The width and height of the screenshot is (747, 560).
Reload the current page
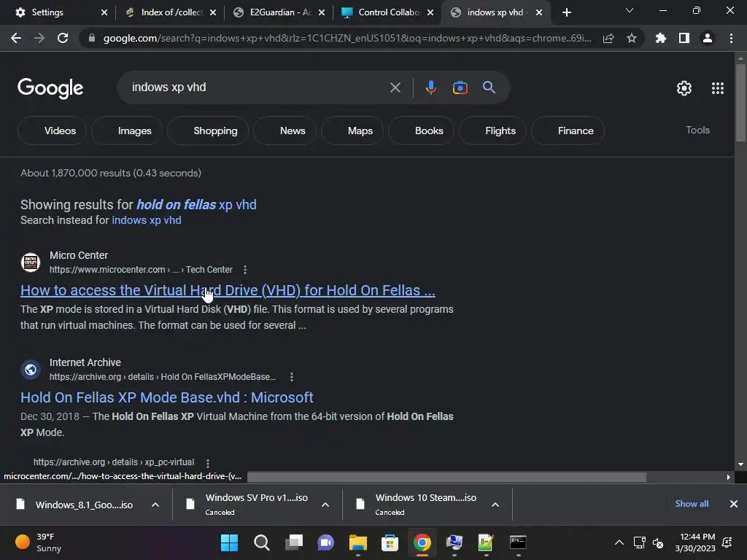coord(63,38)
